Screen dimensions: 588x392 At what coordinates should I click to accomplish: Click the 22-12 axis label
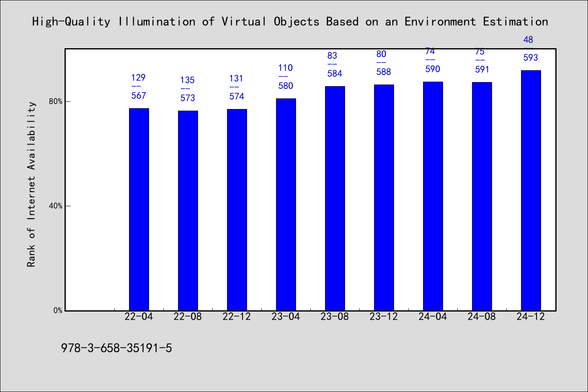pyautogui.click(x=237, y=317)
